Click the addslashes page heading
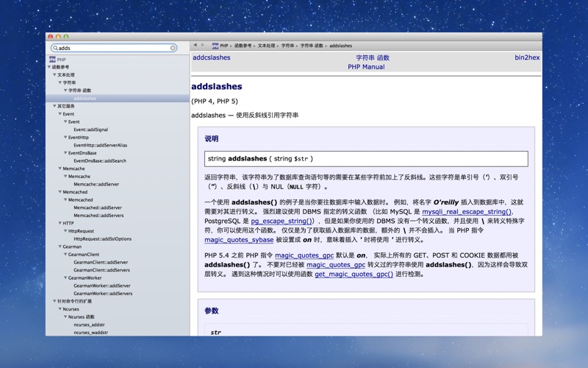 (x=217, y=86)
